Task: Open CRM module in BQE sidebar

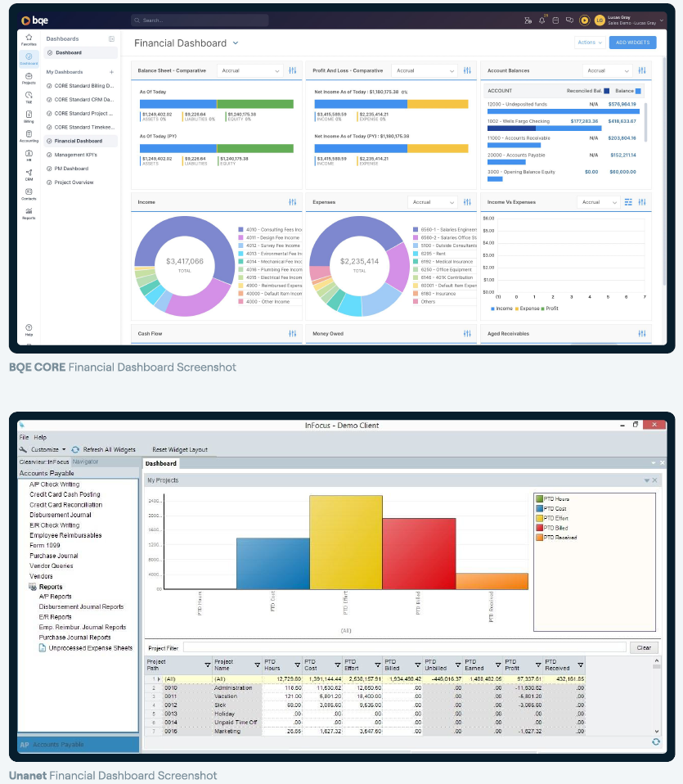Action: point(29,174)
